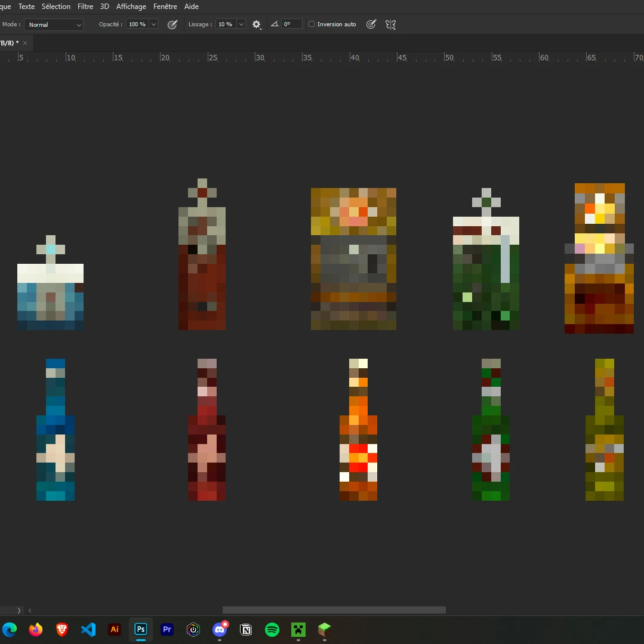Open the Texte menu
Screen dimensions: 644x644
tap(26, 7)
